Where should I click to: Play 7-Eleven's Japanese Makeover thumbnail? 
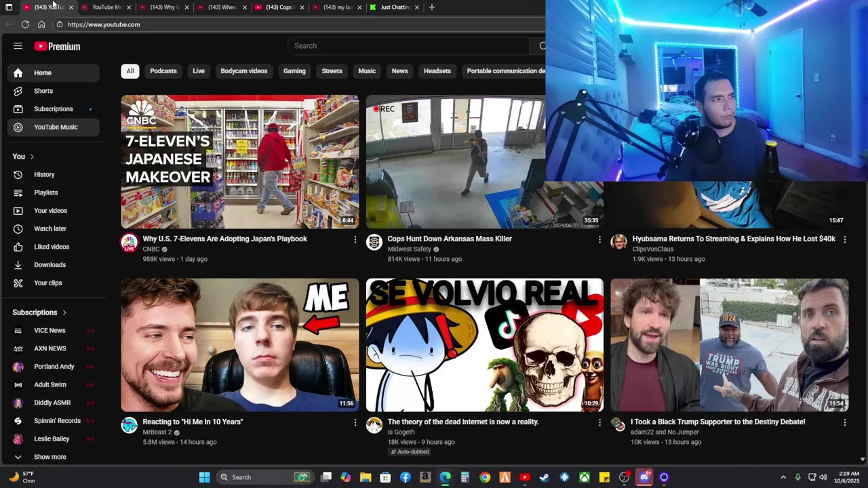240,162
